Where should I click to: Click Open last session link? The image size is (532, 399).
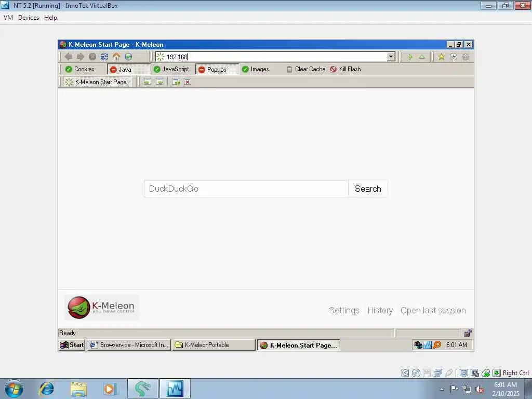point(433,311)
